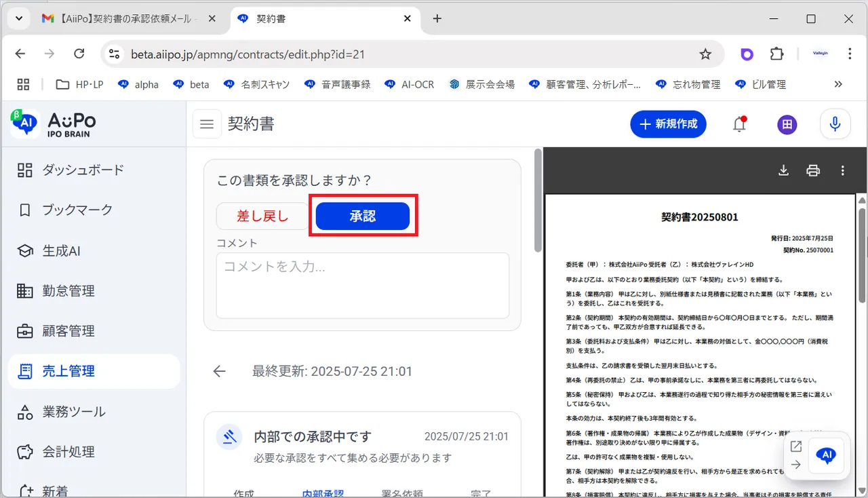Click the back arrow beside 最終更新
Image resolution: width=868 pixels, height=498 pixels.
[219, 371]
